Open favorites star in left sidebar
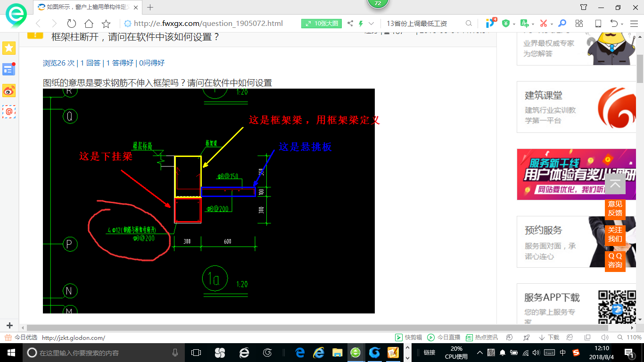The image size is (644, 362). coord(9,48)
